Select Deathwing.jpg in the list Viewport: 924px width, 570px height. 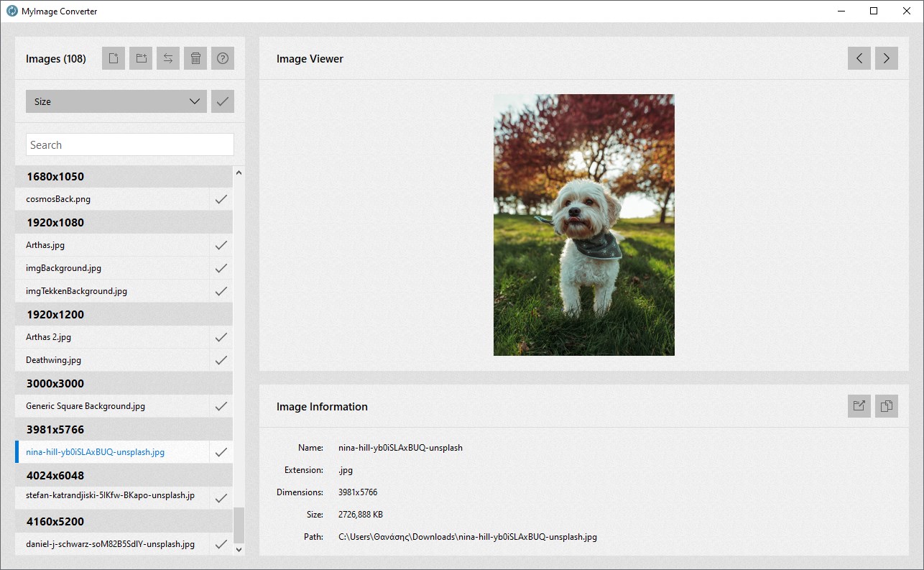click(x=113, y=360)
